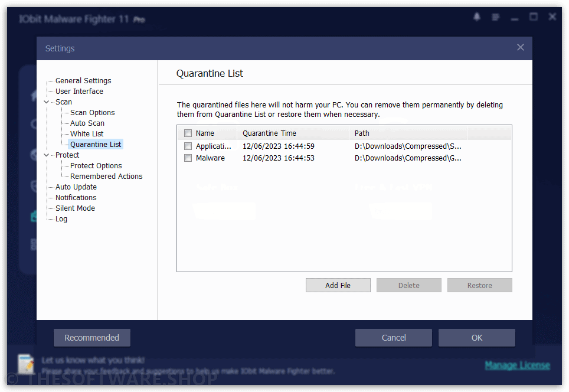This screenshot has width=569, height=392.
Task: Open General Settings in the tree
Action: 83,80
